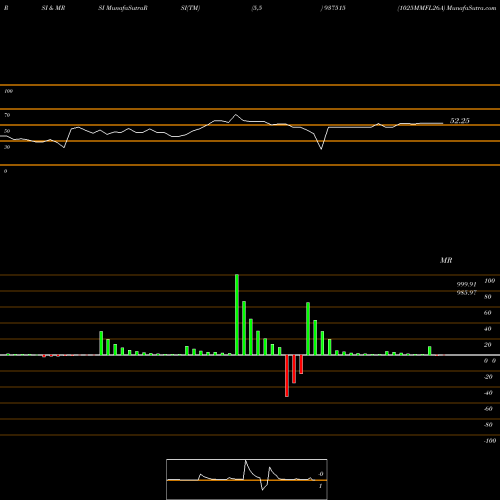Click the SI & MR header text
500x500 pixels.
tap(53, 8)
